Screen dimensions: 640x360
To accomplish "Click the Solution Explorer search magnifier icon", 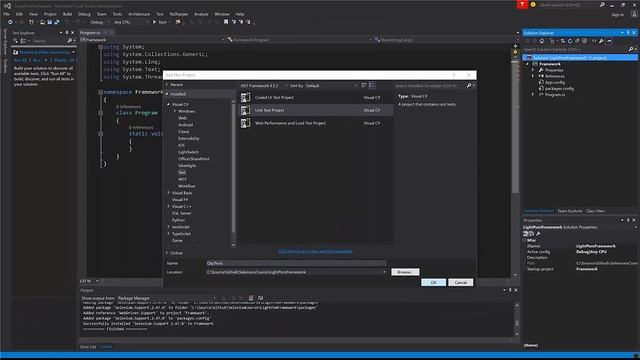I will (631, 49).
